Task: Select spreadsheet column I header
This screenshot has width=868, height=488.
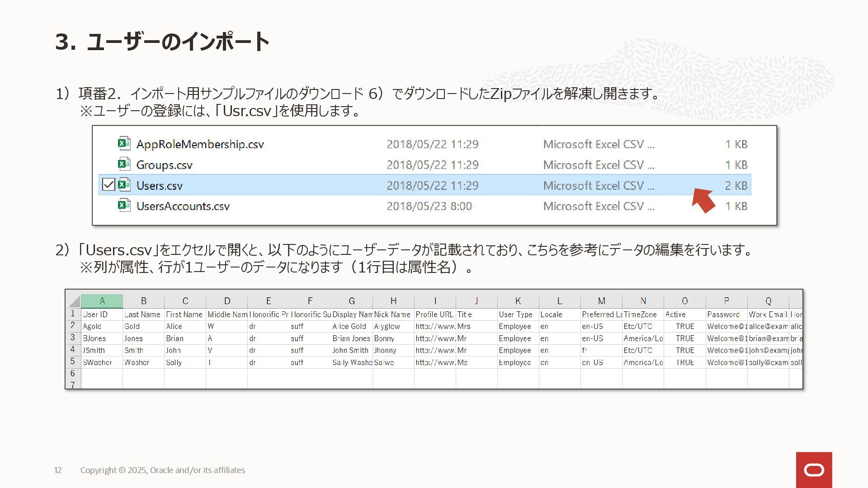Action: point(435,301)
